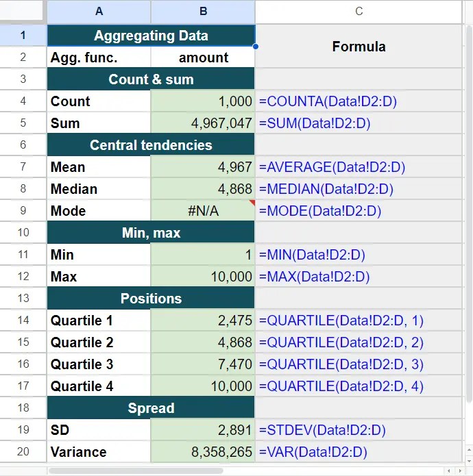Select the Central tendencies section header
Image resolution: width=473 pixels, height=476 pixels.
[x=151, y=145]
